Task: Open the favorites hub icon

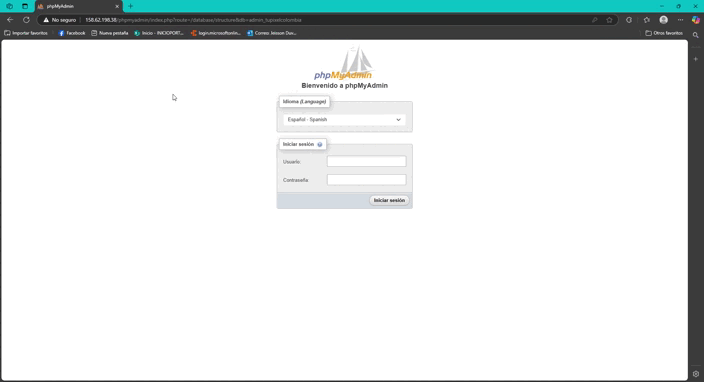Action: [647, 20]
